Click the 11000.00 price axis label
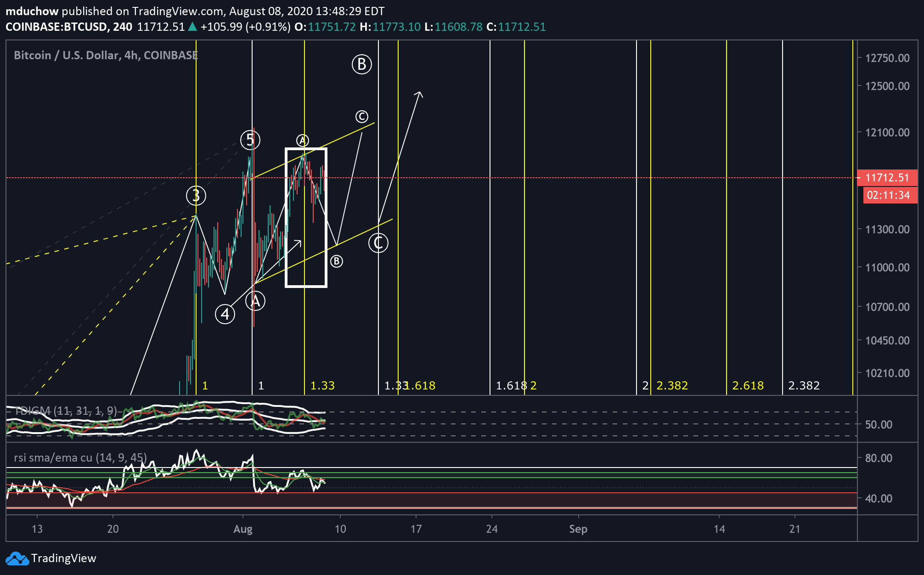The height and width of the screenshot is (575, 924). [x=887, y=267]
